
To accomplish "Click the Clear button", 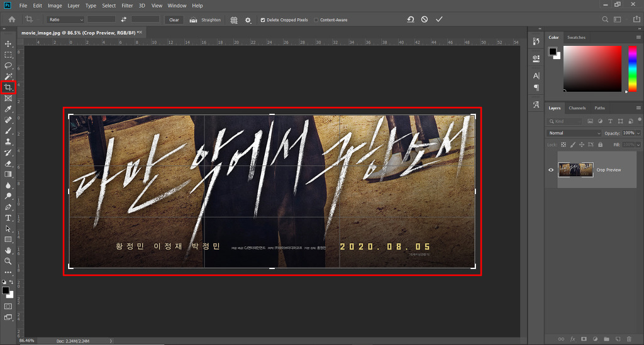I will tap(174, 19).
